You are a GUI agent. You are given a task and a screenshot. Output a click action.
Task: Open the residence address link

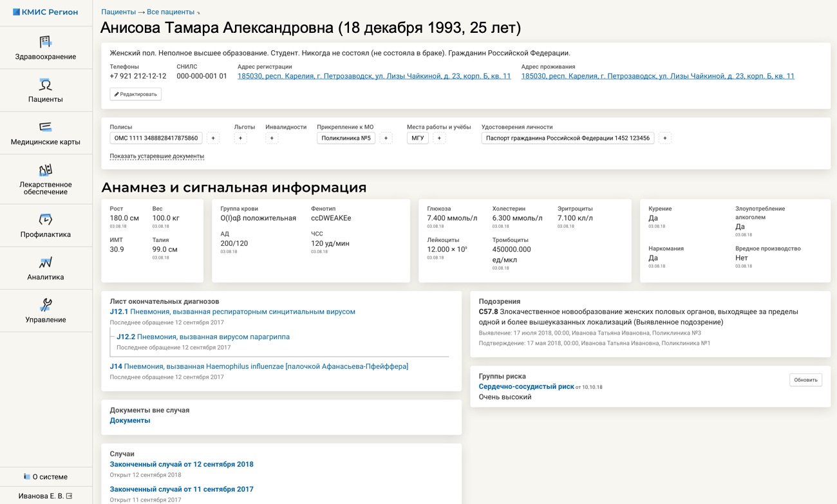[x=658, y=76]
